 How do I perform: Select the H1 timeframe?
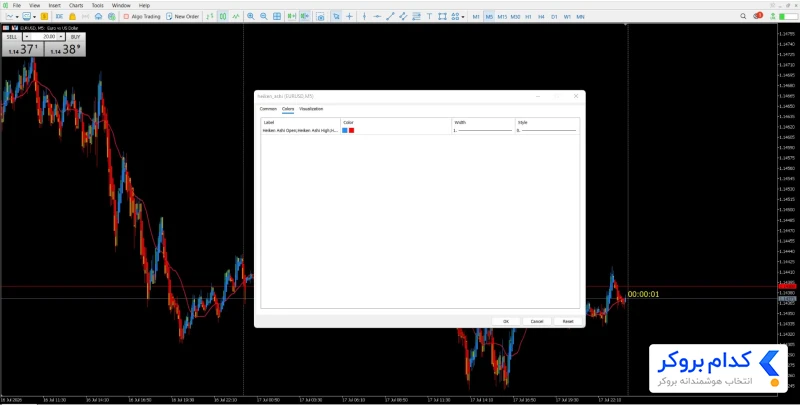(x=529, y=17)
